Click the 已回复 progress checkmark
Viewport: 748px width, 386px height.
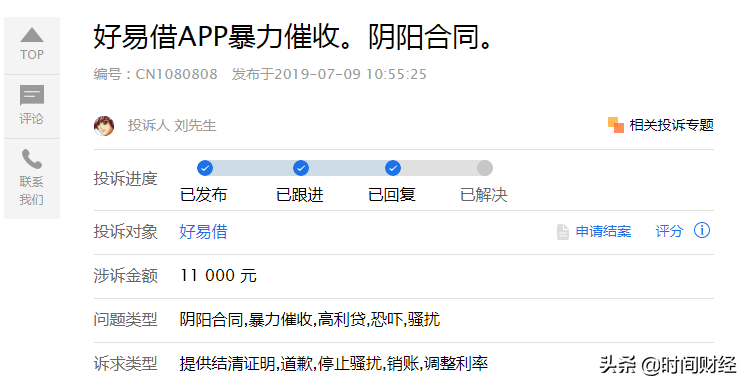pyautogui.click(x=393, y=168)
